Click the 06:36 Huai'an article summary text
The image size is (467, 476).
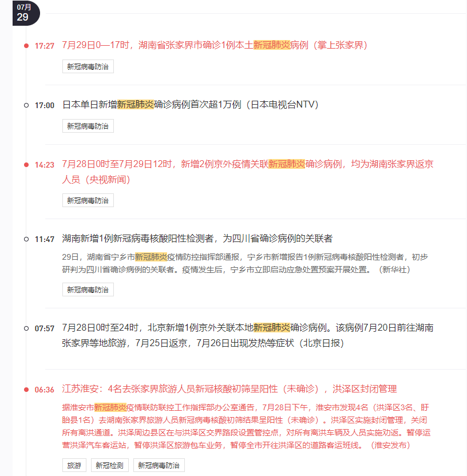(x=246, y=426)
